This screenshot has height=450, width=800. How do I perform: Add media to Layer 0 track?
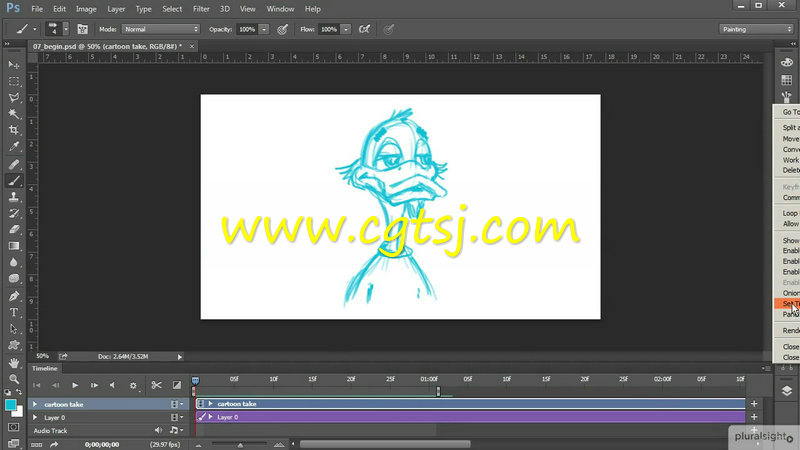pos(754,417)
